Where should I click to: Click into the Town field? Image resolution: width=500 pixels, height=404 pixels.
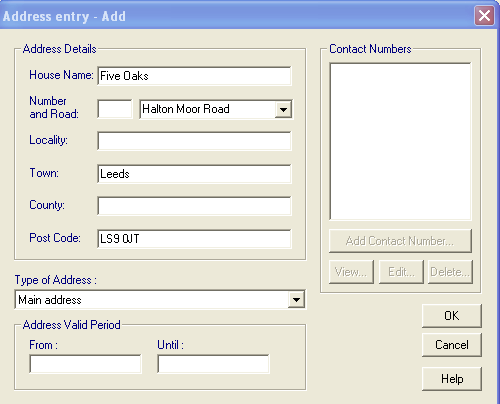pyautogui.click(x=194, y=173)
